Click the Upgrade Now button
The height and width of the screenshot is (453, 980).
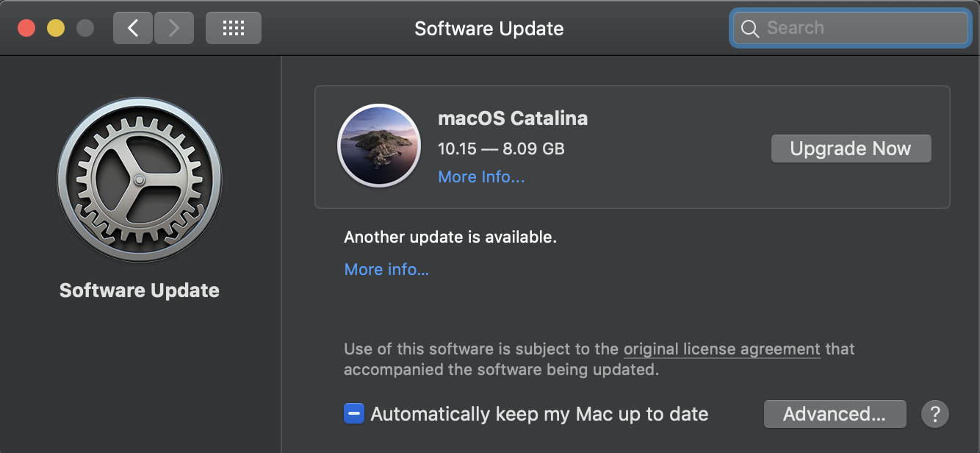[x=851, y=149]
